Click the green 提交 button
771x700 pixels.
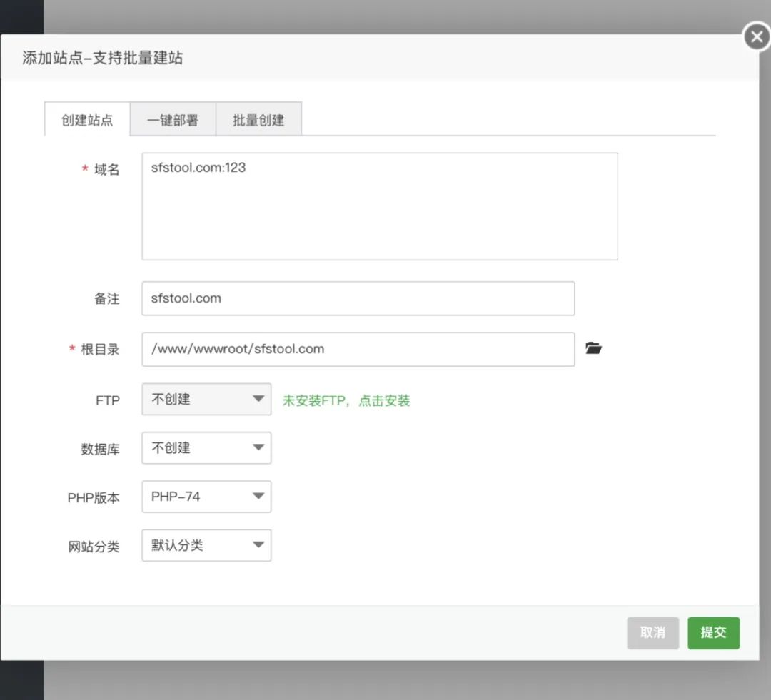pyautogui.click(x=713, y=633)
